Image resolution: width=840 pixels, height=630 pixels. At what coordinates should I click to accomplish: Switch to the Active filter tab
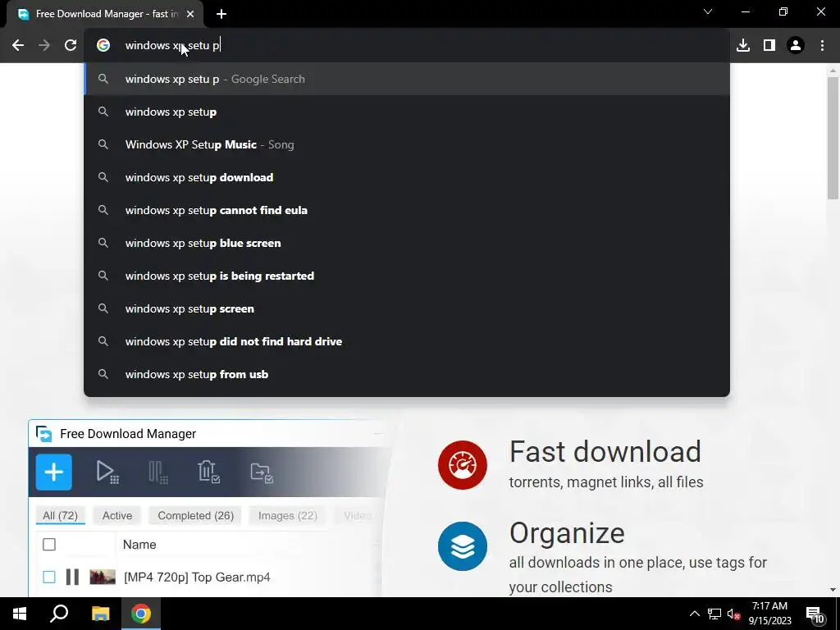(116, 515)
